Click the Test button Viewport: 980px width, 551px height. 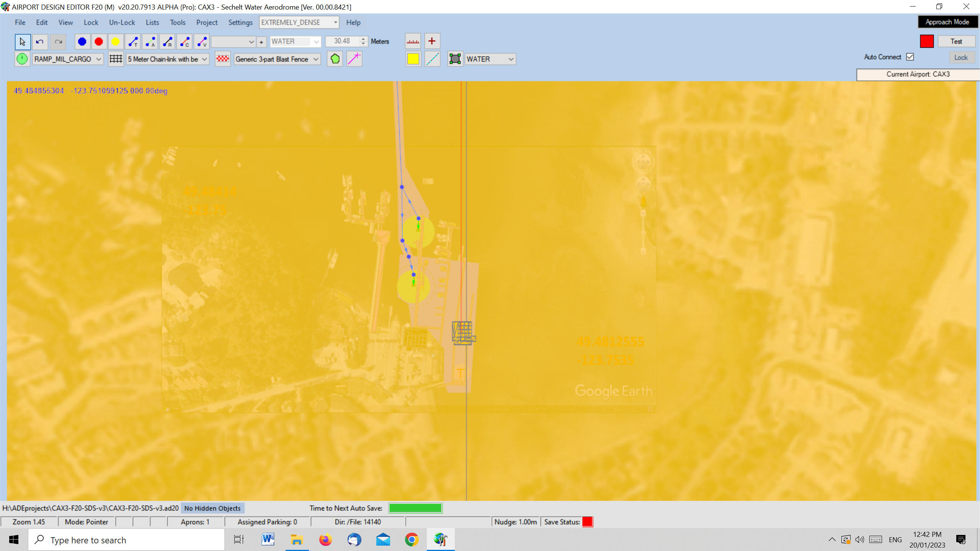pos(956,41)
